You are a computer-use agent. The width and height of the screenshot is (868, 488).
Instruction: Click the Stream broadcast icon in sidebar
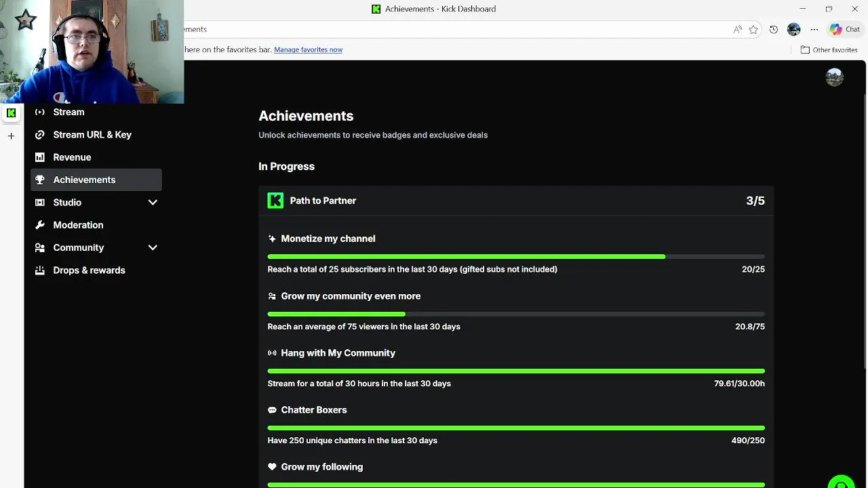pyautogui.click(x=40, y=112)
